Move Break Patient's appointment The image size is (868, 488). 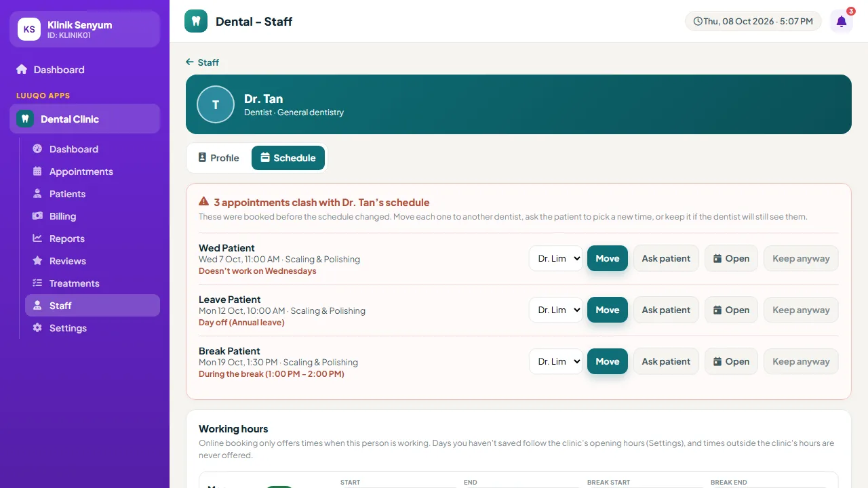pos(608,361)
